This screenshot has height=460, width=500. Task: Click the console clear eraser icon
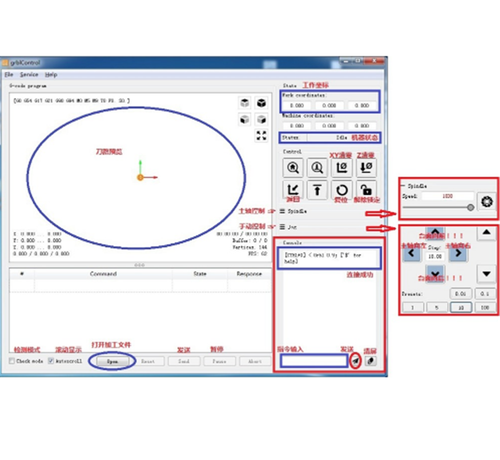coord(371,361)
